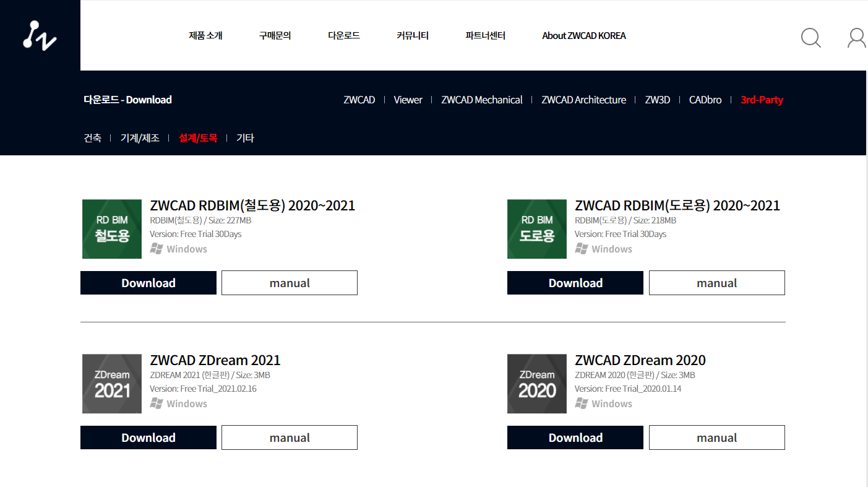Image resolution: width=868 pixels, height=487 pixels.
Task: Open the user account icon
Action: 857,37
